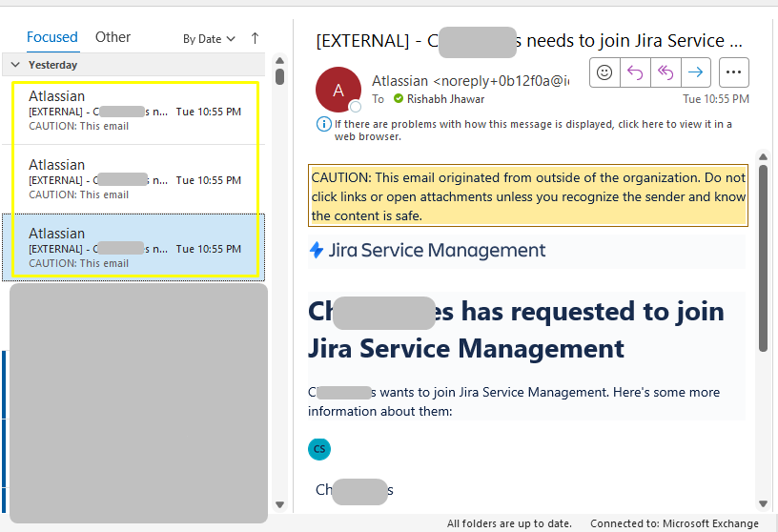The image size is (778, 532).
Task: Click the message list scrollbar thumb
Action: pyautogui.click(x=280, y=77)
